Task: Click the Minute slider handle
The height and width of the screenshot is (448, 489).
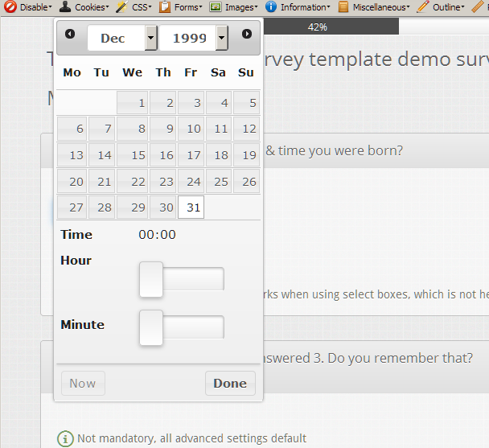Action: [x=151, y=327]
